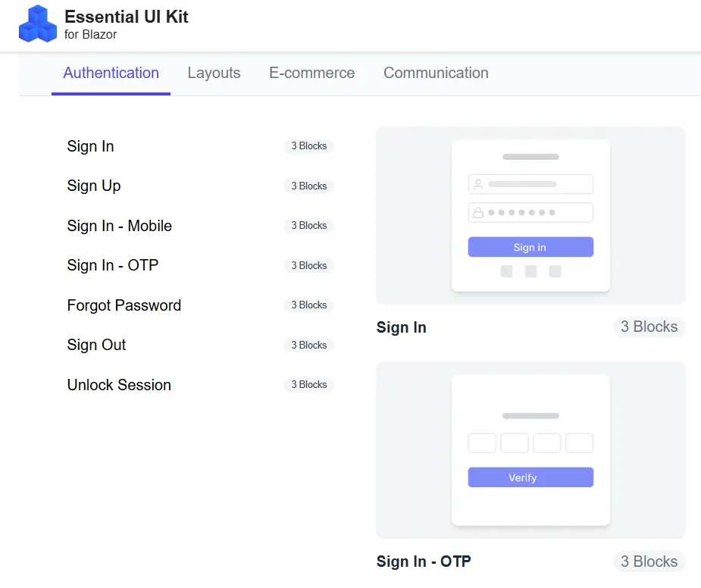Click the Forgot Password sidebar entry
This screenshot has width=701, height=588.
pos(124,305)
